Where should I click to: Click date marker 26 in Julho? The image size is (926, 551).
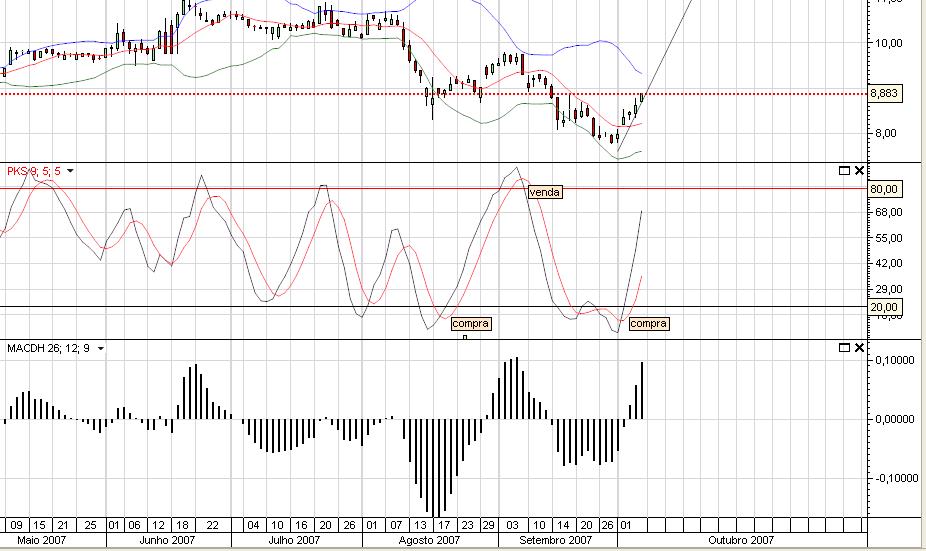coord(349,525)
